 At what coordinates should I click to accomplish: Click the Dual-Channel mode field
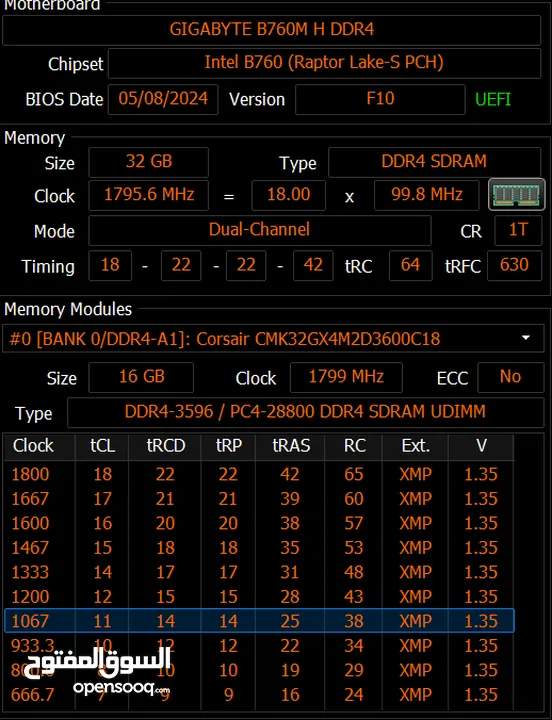click(x=259, y=231)
